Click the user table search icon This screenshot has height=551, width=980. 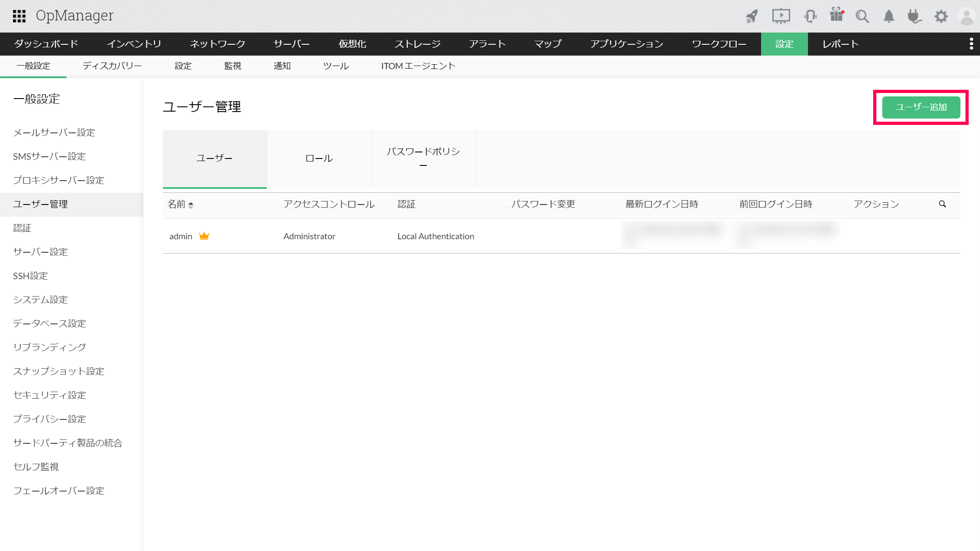tap(942, 204)
